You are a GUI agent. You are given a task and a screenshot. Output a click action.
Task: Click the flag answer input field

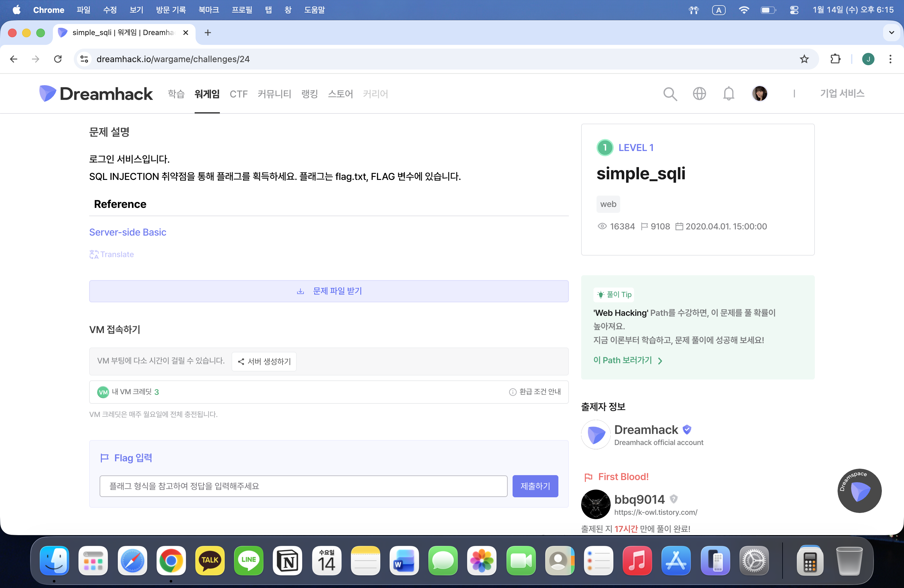303,486
